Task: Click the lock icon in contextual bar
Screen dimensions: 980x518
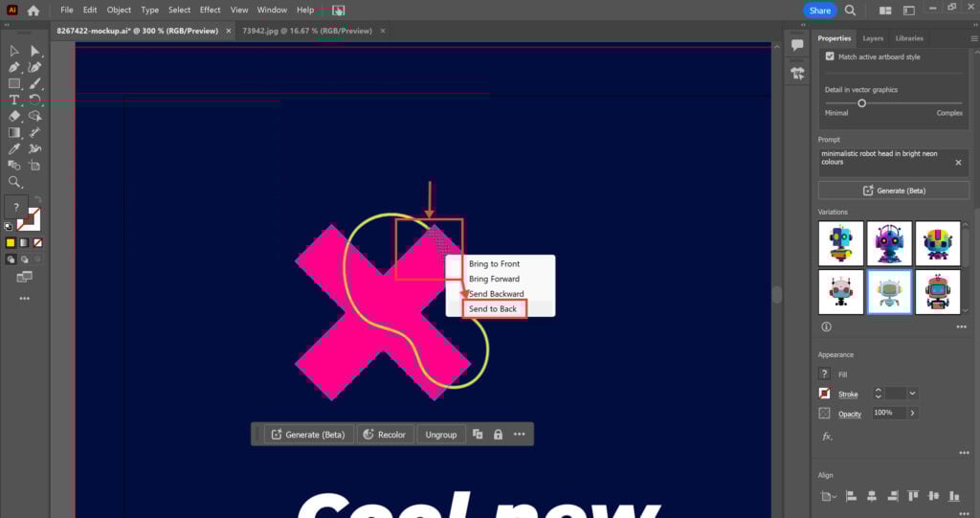Action: 498,434
